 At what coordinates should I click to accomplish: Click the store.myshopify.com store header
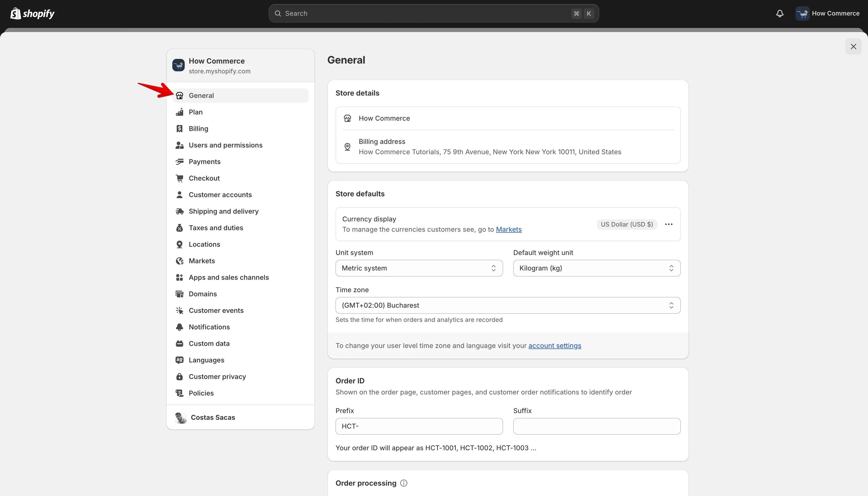[241, 66]
